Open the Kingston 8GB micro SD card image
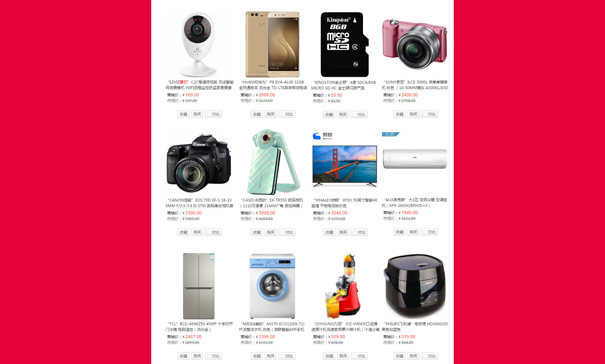This screenshot has height=364, width=605. (344, 44)
